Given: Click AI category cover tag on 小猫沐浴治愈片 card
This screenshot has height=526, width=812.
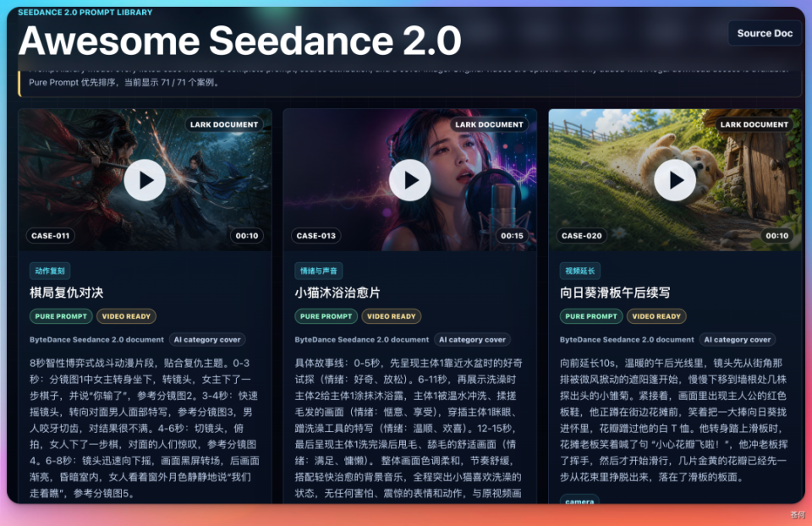Looking at the screenshot, I should [x=472, y=340].
